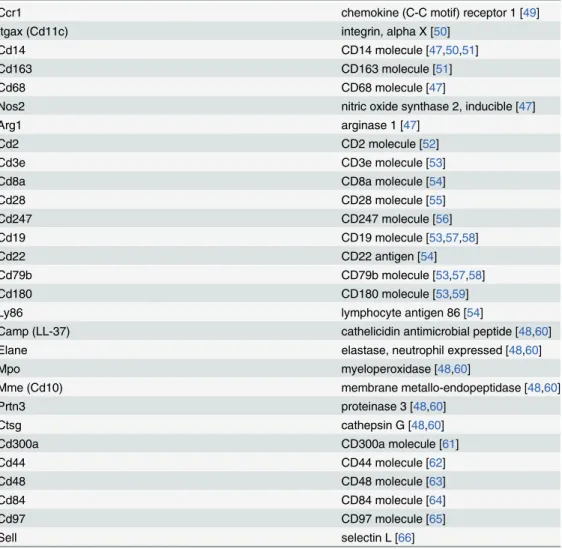
Task: Open reference 60 beside cathelicidin antimicrobial peptide
Action: [542, 331]
